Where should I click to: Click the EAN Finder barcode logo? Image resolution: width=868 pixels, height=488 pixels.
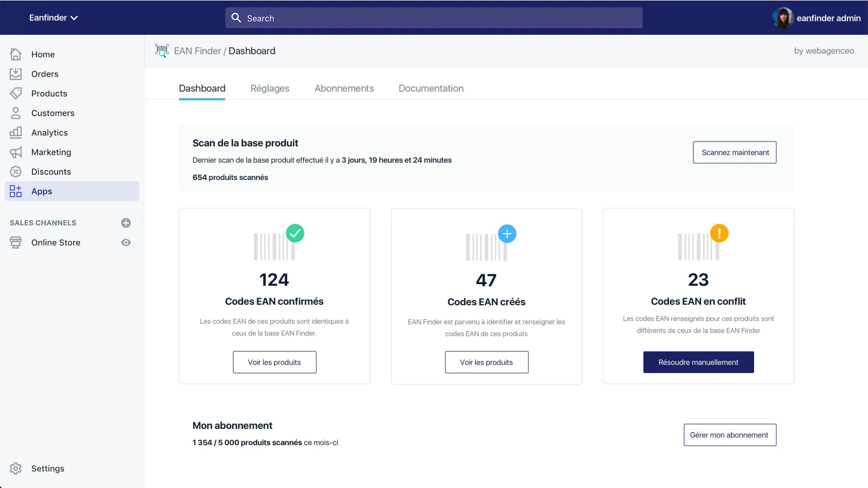(162, 51)
